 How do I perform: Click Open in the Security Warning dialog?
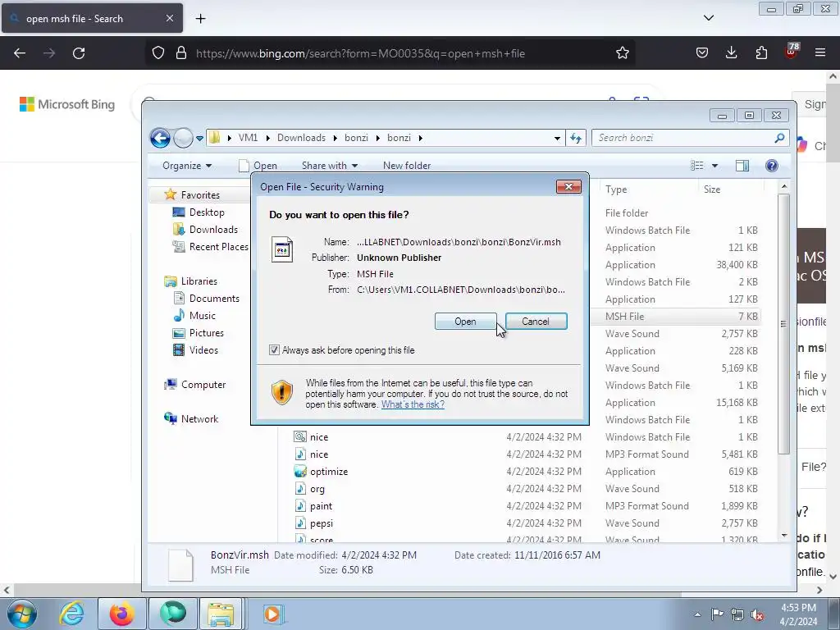coord(465,322)
